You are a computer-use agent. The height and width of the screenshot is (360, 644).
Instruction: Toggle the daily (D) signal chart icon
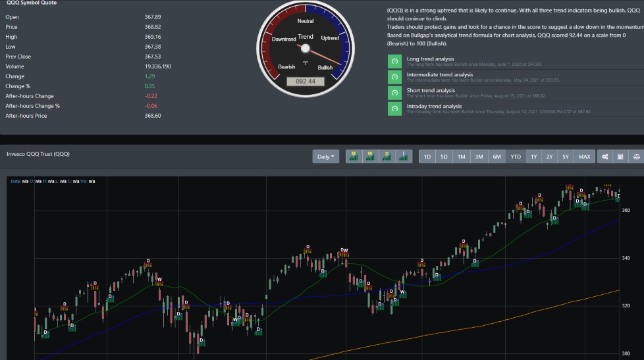click(387, 157)
